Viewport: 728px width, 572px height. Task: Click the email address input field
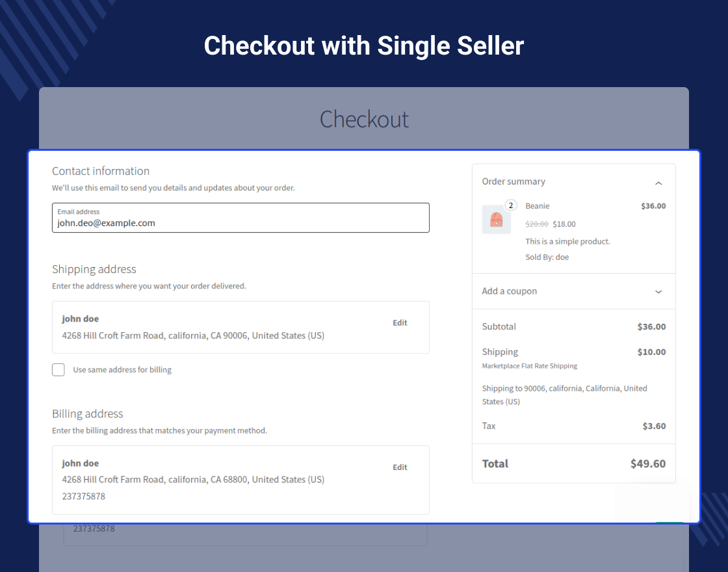(x=240, y=222)
